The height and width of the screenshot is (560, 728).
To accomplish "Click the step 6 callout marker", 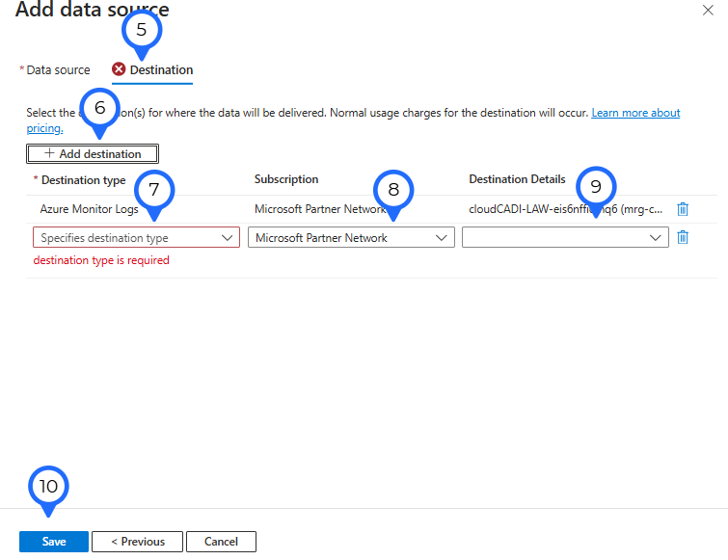I will (x=100, y=103).
